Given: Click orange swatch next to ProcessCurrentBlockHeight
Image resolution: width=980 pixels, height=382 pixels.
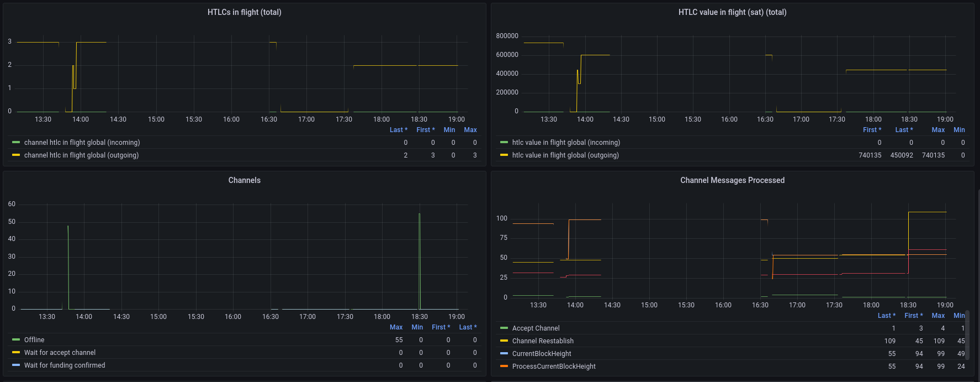Looking at the screenshot, I should tap(504, 367).
